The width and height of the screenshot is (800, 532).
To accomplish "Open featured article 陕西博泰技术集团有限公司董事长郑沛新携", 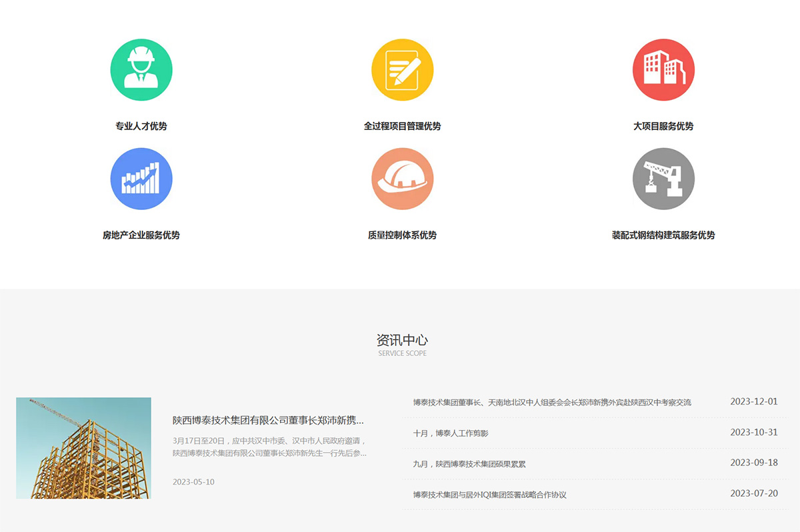I will point(268,420).
